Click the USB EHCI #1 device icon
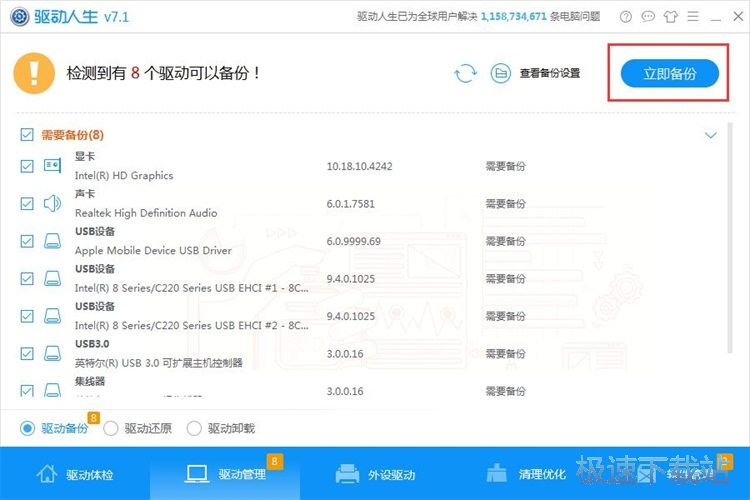Viewport: 750px width, 500px height. [x=52, y=278]
